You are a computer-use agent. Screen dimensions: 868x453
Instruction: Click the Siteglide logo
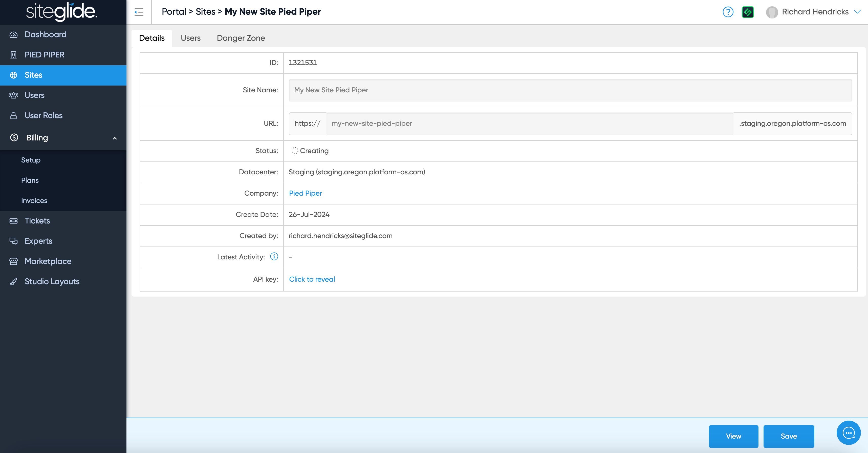pos(62,12)
